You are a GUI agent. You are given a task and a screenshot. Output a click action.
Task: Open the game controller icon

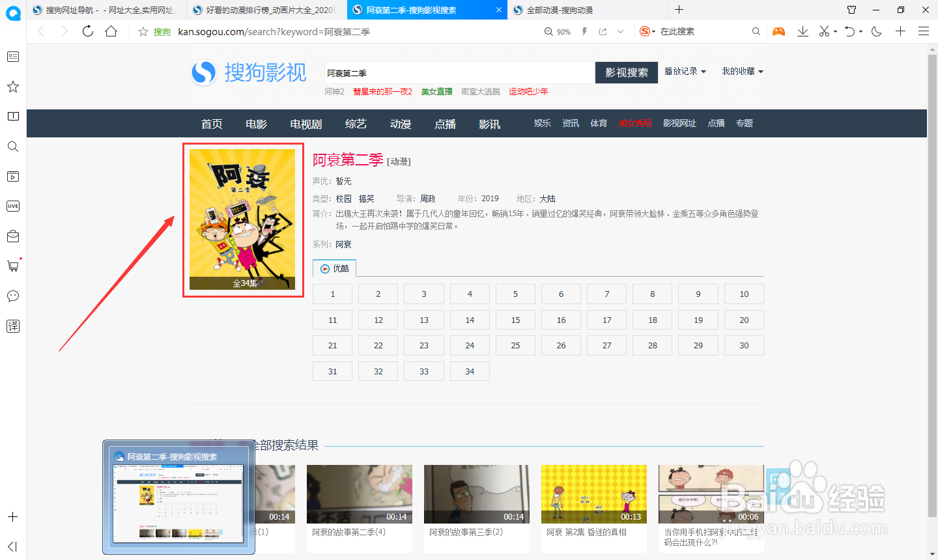point(779,31)
